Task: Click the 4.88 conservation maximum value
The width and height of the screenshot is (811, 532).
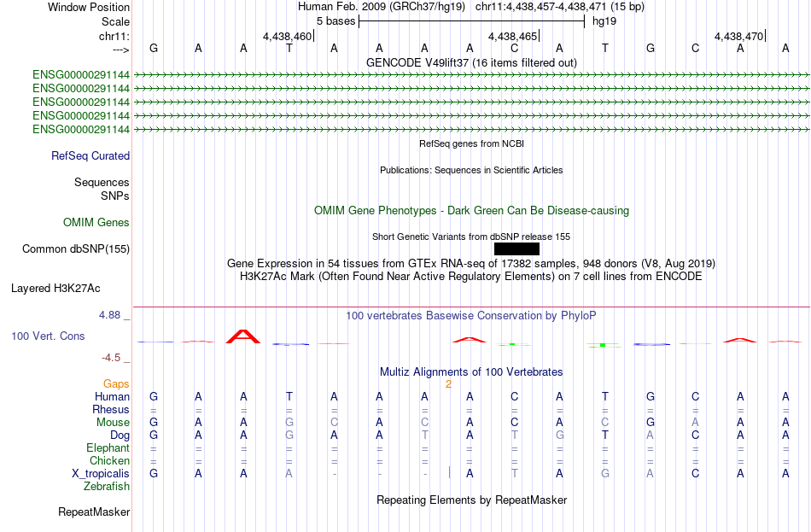Action: (109, 314)
